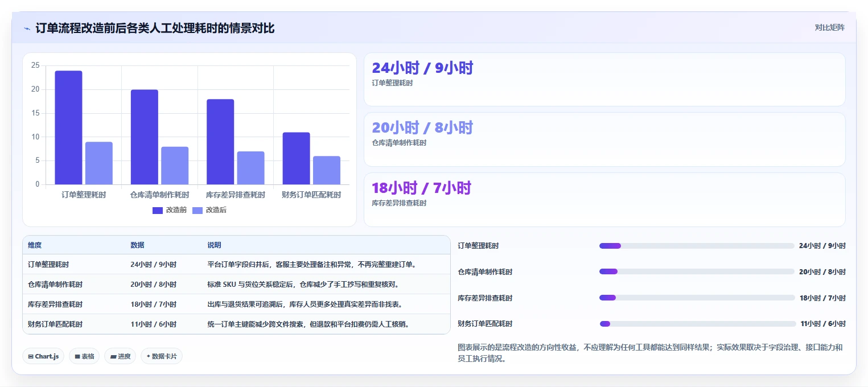Click the 订单整理耗时 x-axis label on the chart
Viewport: 868px width, 387px height.
point(84,195)
